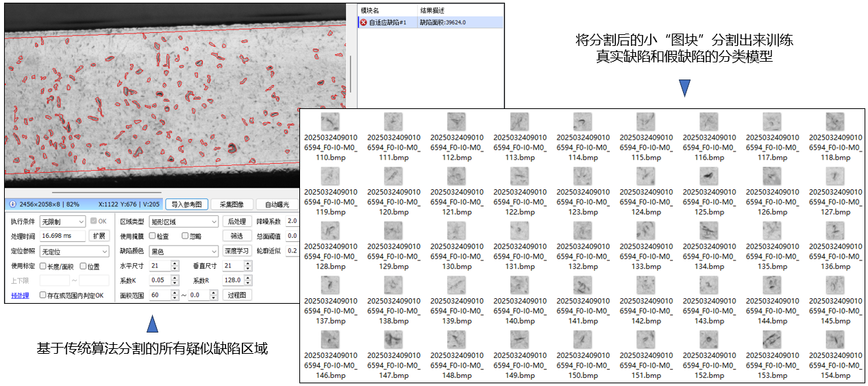Adjust the 垂直尺寸 spinner arrows
Viewport: 868px width, 386px height.
click(247, 266)
